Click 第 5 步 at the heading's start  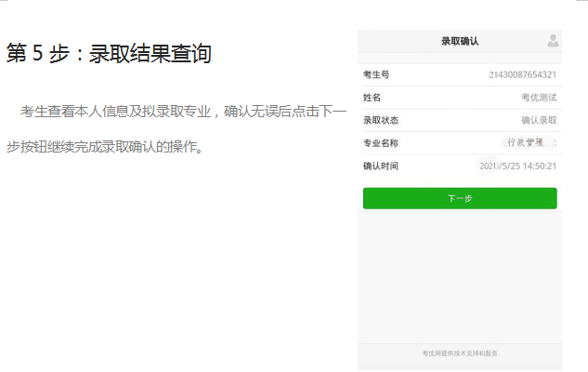41,54
